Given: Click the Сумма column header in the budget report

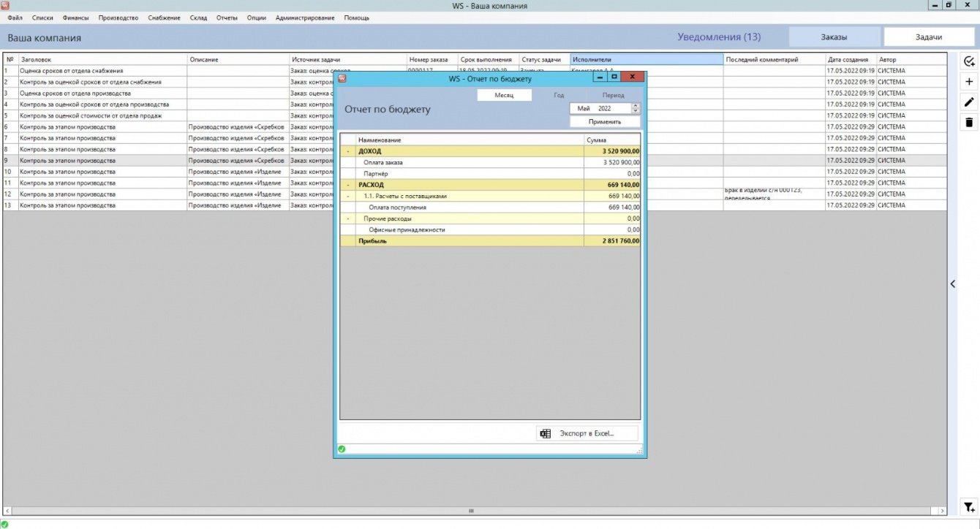Looking at the screenshot, I should (x=612, y=140).
